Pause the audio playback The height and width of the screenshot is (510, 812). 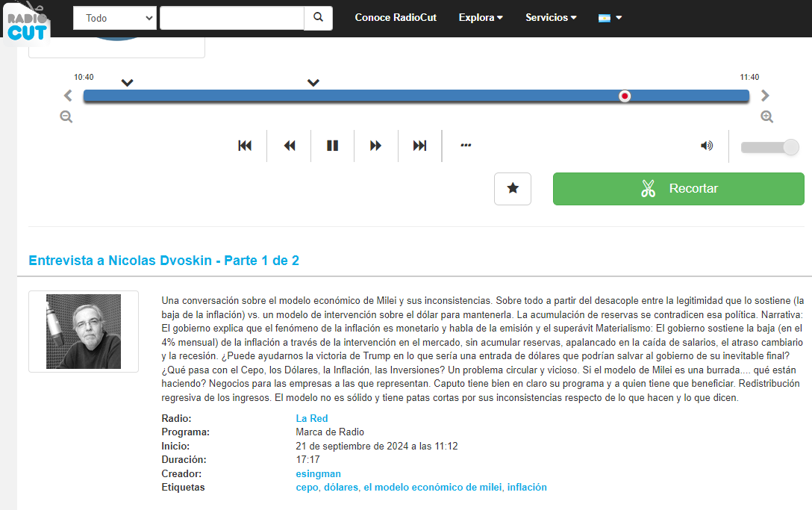tap(333, 146)
